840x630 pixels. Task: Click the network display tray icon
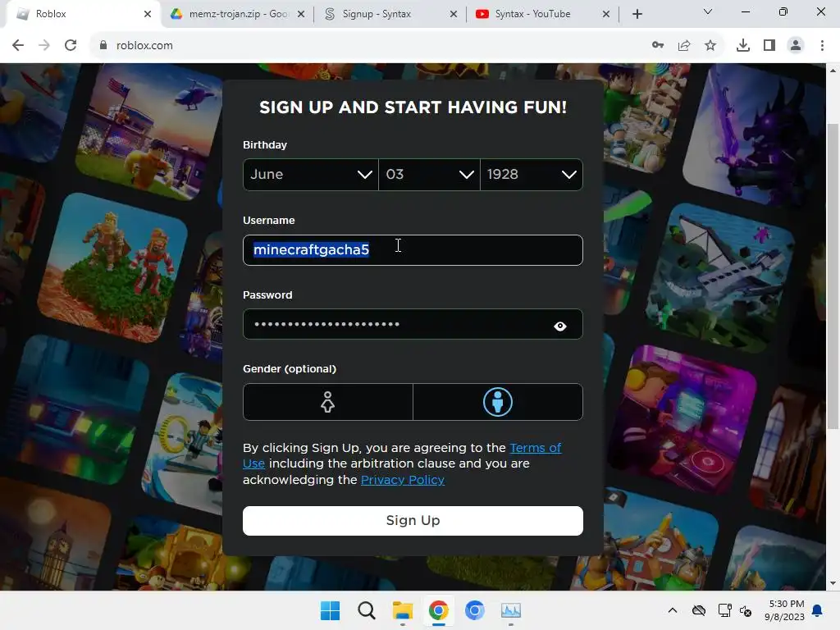725,610
